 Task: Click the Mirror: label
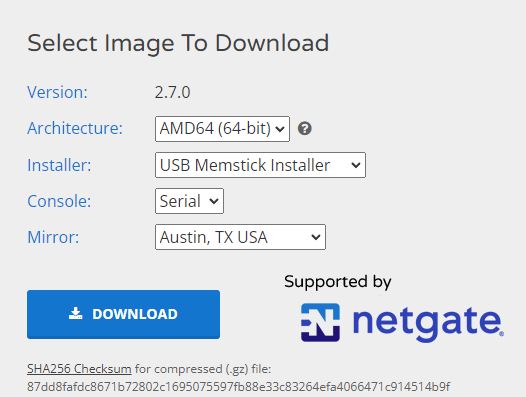pos(53,237)
